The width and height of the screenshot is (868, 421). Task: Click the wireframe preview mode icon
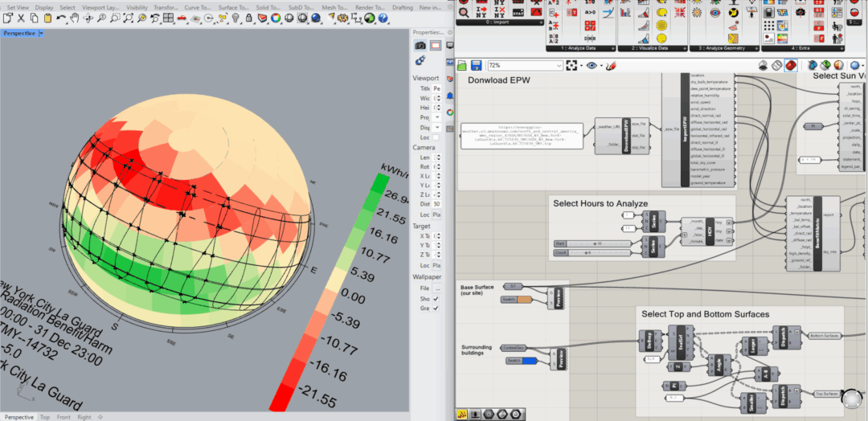pyautogui.click(x=776, y=65)
